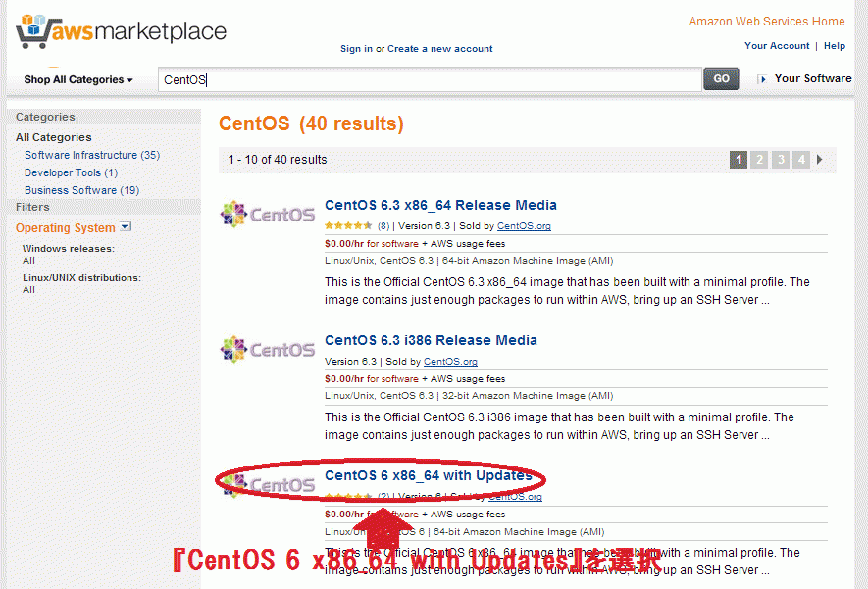Click star rating of CentOS 6.3 x86_64
The height and width of the screenshot is (589, 868).
pyautogui.click(x=348, y=225)
